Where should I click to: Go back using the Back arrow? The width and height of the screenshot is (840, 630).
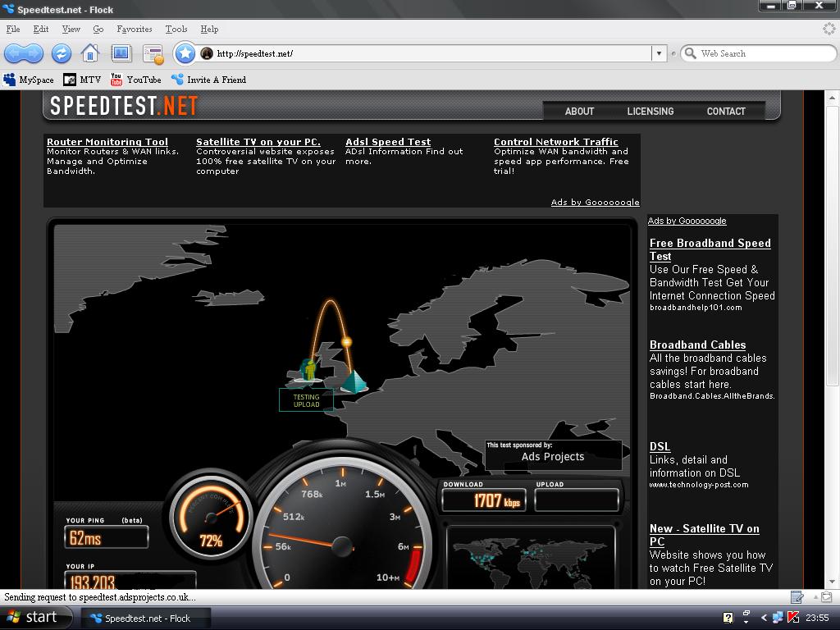15,53
